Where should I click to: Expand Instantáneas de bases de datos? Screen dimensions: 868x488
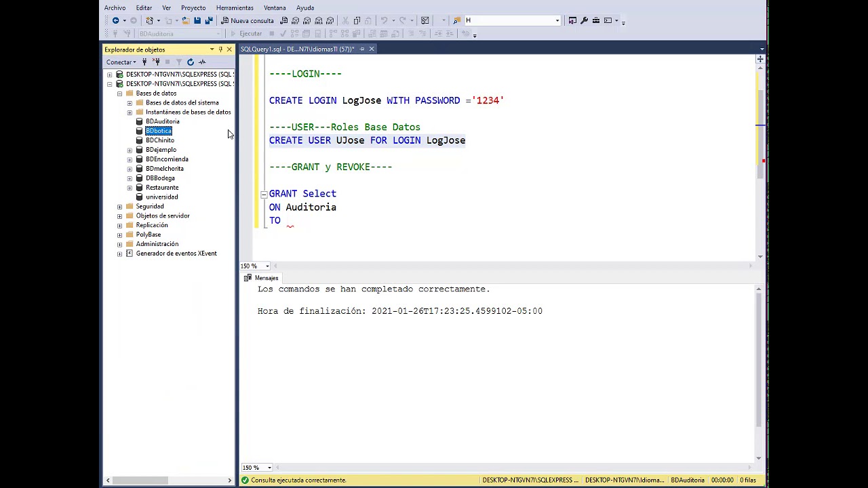[130, 113]
